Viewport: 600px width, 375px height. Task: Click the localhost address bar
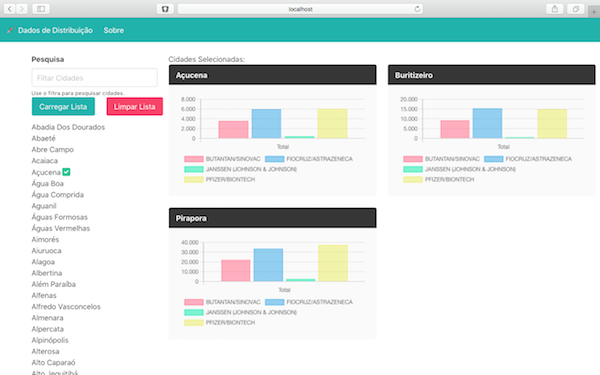300,9
